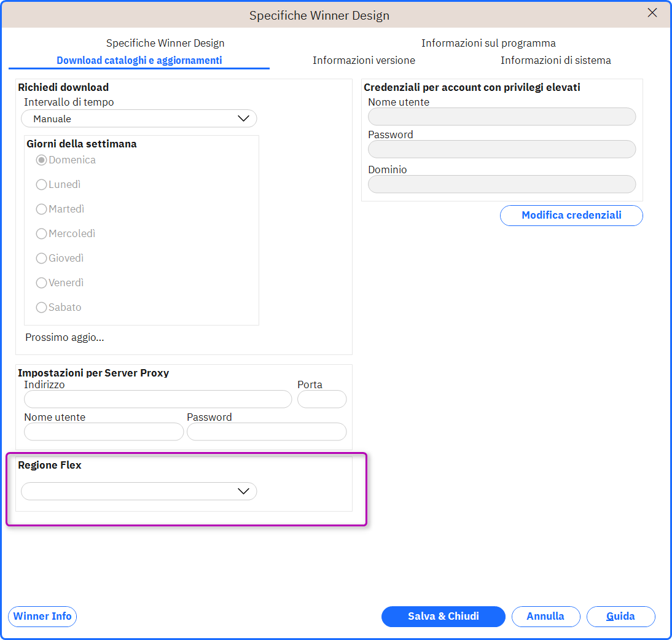
Task: Open Informazioni sul programma tab
Action: point(488,43)
